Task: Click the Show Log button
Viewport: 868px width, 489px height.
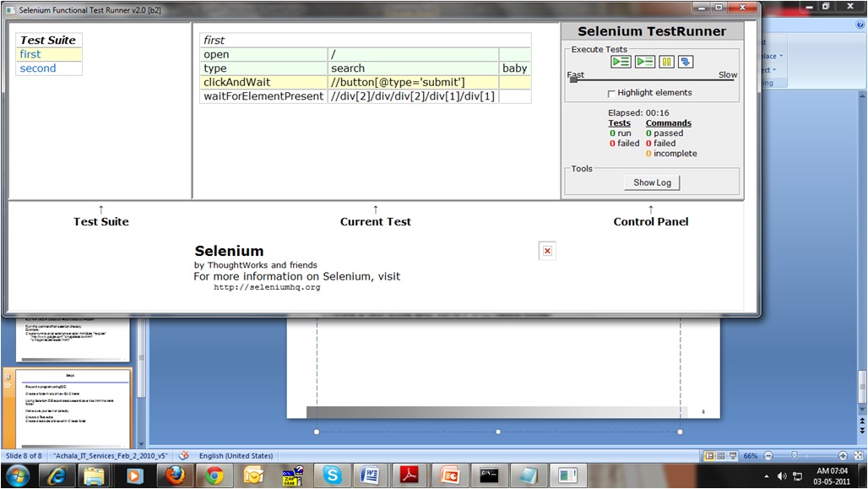Action: (652, 182)
